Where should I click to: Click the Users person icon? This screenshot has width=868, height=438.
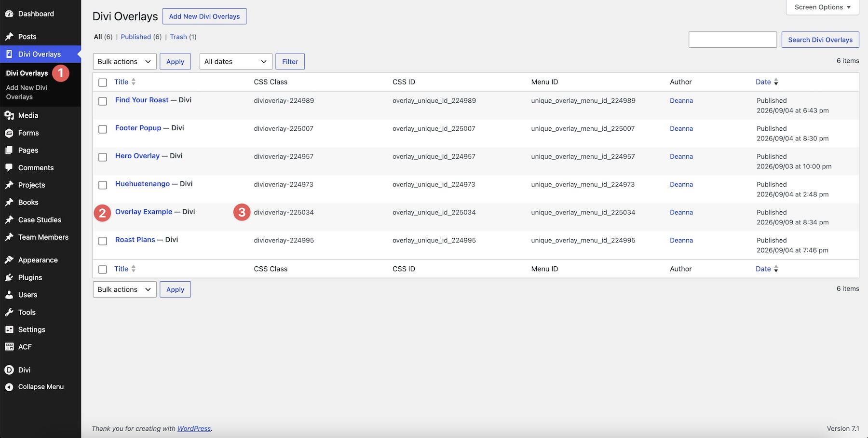(9, 295)
